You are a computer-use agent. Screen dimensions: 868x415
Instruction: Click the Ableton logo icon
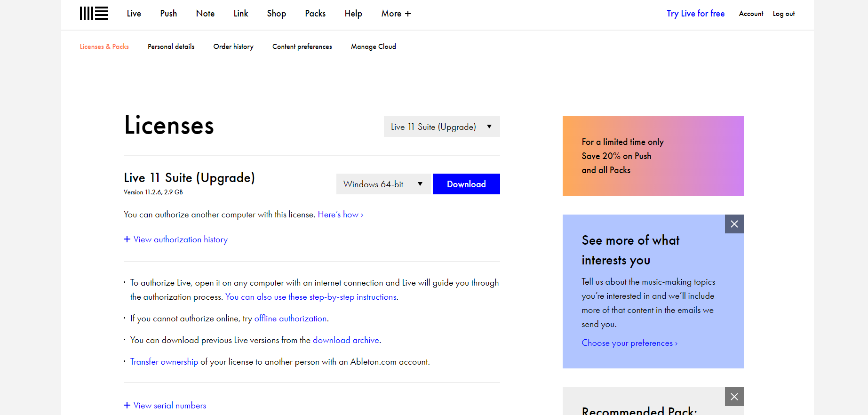94,13
